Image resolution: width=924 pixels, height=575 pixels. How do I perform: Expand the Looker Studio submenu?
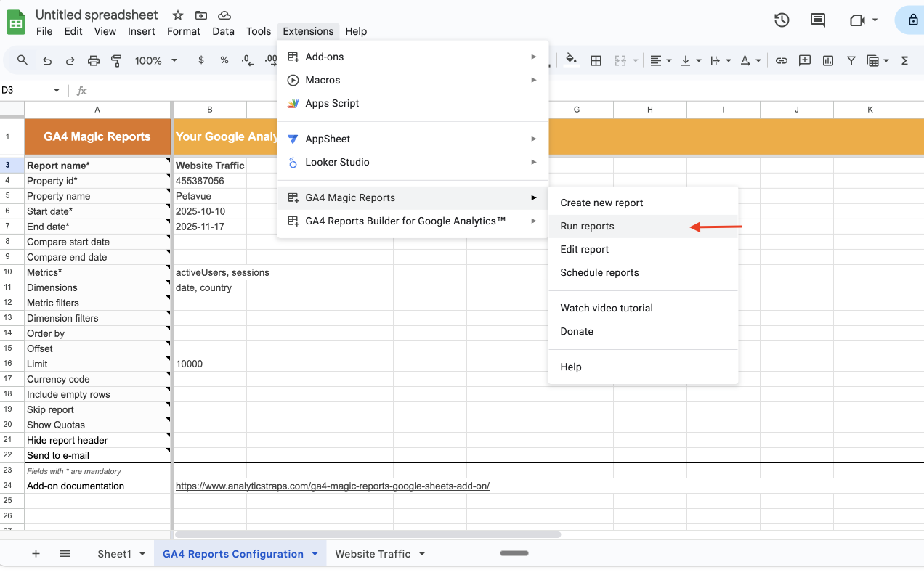pos(413,162)
